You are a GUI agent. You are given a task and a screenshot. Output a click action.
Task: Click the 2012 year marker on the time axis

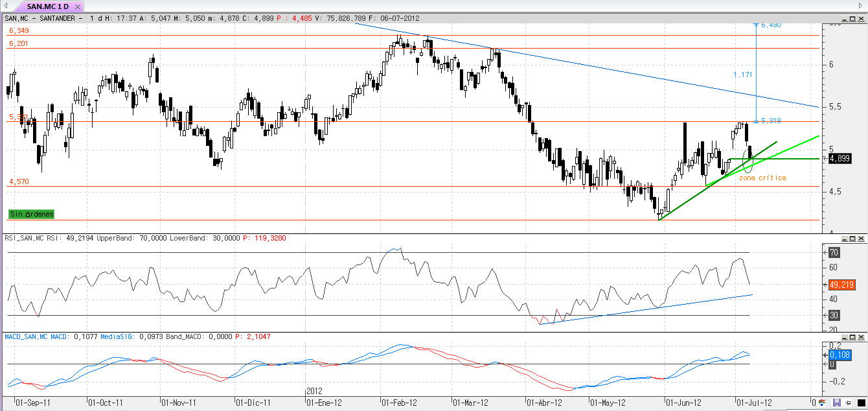pyautogui.click(x=314, y=392)
